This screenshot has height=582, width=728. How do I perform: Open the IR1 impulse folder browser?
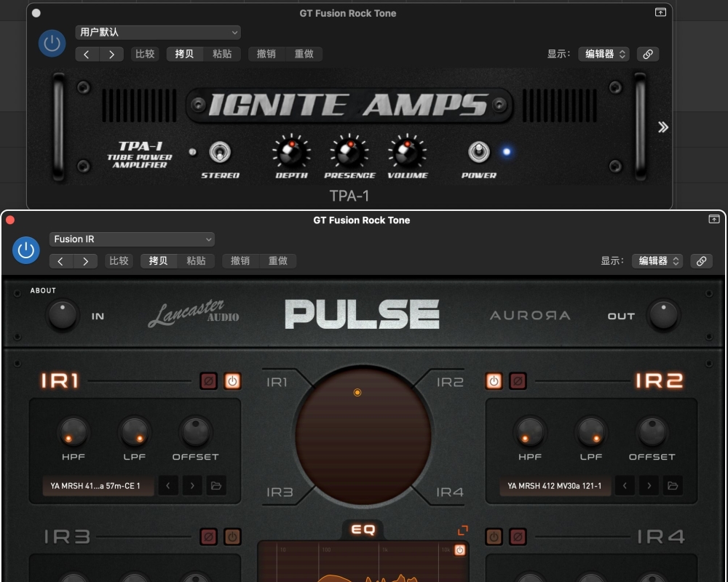click(x=215, y=485)
